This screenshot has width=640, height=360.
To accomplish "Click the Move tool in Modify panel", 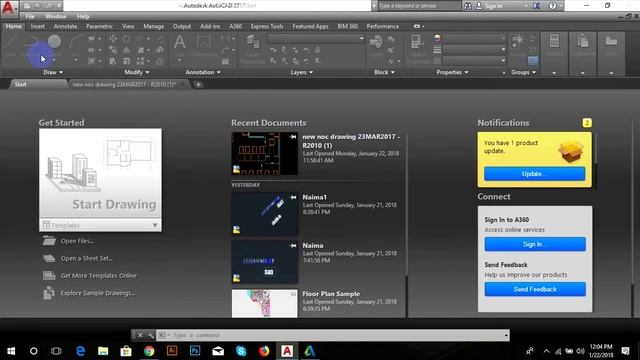I will click(x=113, y=39).
